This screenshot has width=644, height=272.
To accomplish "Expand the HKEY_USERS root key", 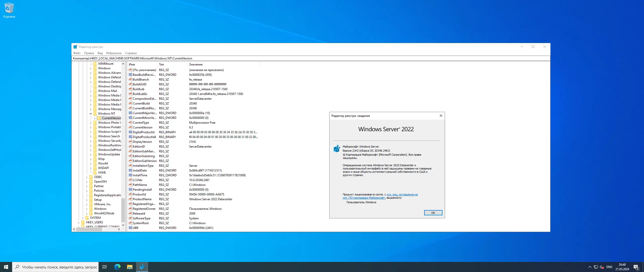I will click(x=79, y=222).
